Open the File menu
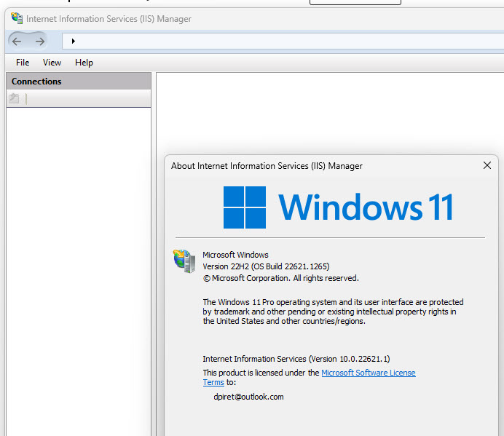The image size is (504, 436). click(23, 63)
